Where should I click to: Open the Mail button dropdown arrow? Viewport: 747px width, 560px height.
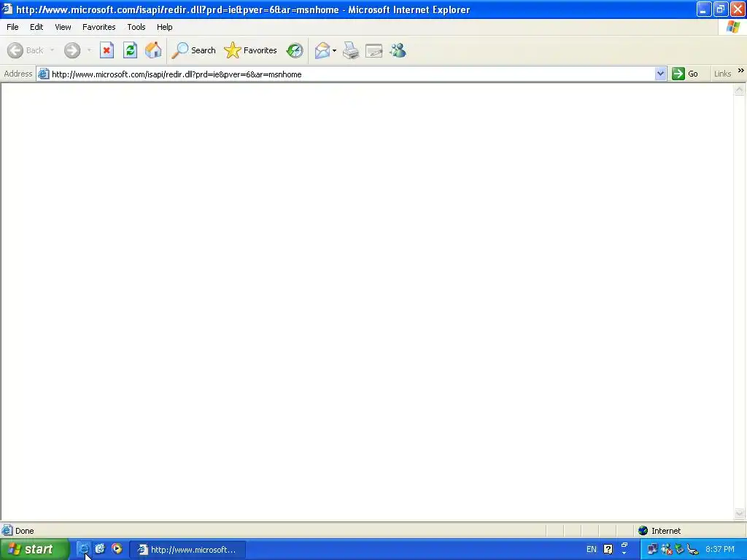tap(334, 50)
